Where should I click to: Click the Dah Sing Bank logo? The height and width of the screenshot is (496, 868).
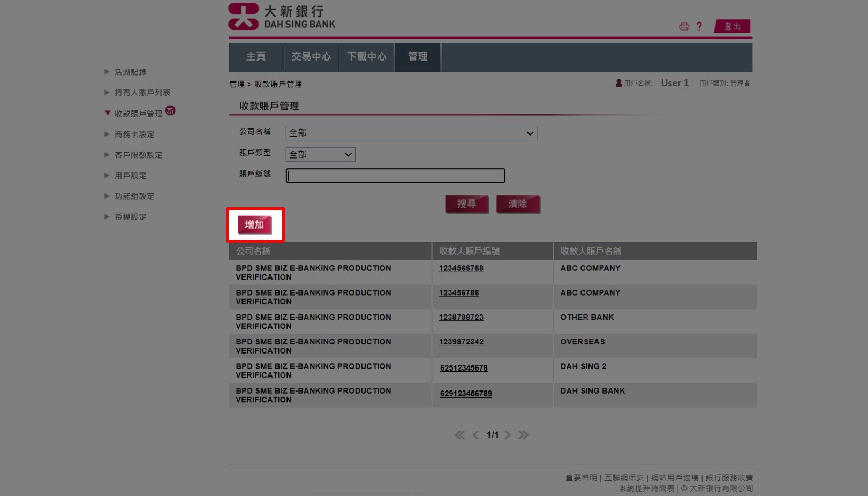pos(281,17)
